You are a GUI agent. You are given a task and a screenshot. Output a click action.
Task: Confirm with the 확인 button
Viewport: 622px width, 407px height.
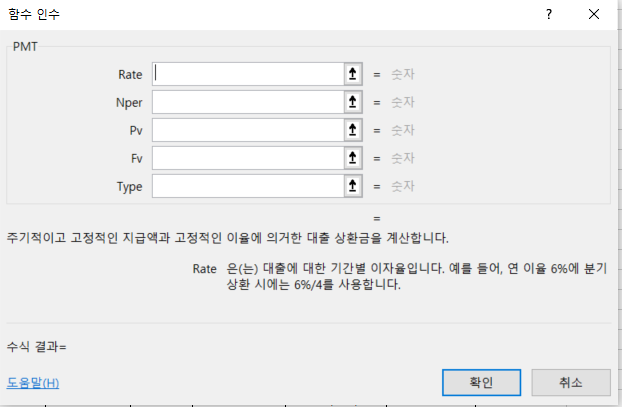pos(481,382)
